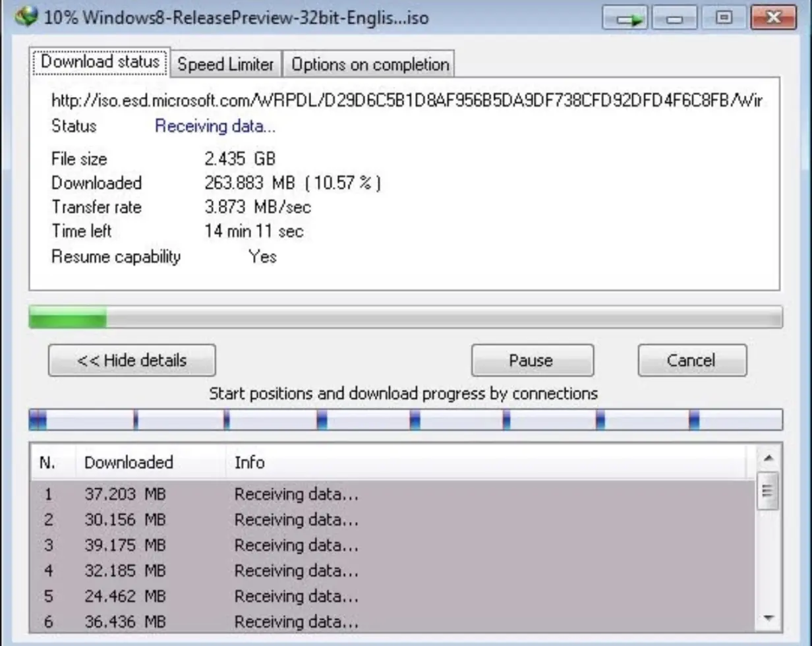This screenshot has height=646, width=812.
Task: Click the Receiving data... status text
Action: pyautogui.click(x=216, y=127)
